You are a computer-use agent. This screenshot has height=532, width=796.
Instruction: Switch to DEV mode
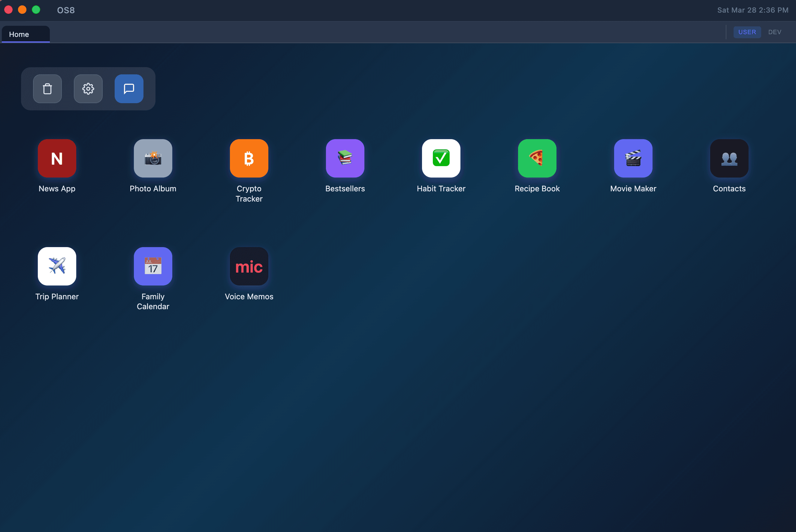(x=775, y=32)
